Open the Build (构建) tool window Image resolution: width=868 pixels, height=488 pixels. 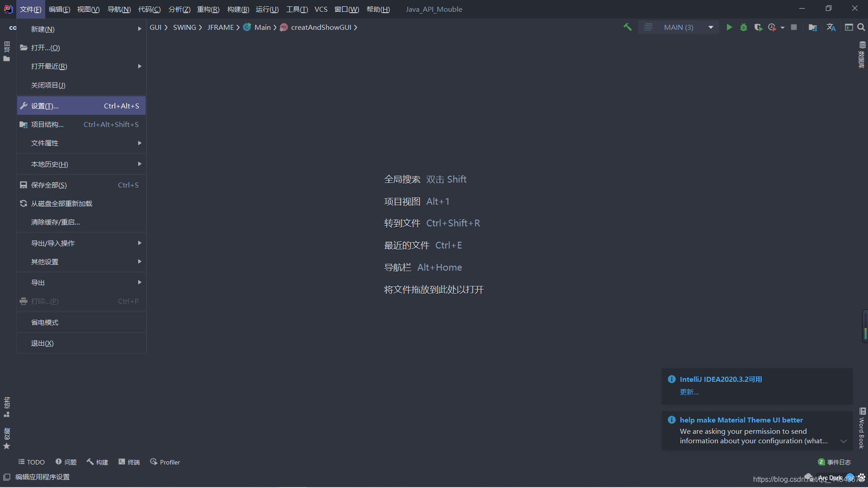97,462
